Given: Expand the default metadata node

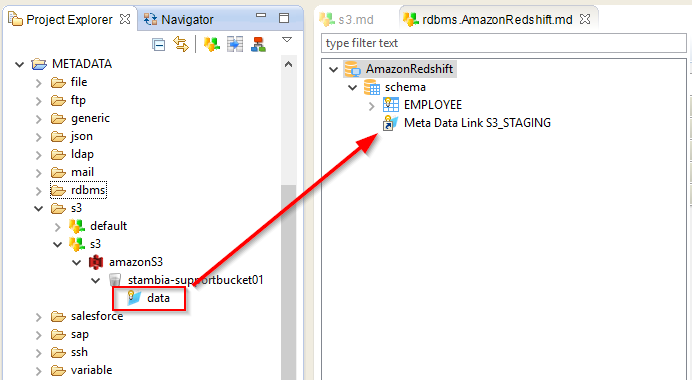Looking at the screenshot, I should (x=58, y=227).
